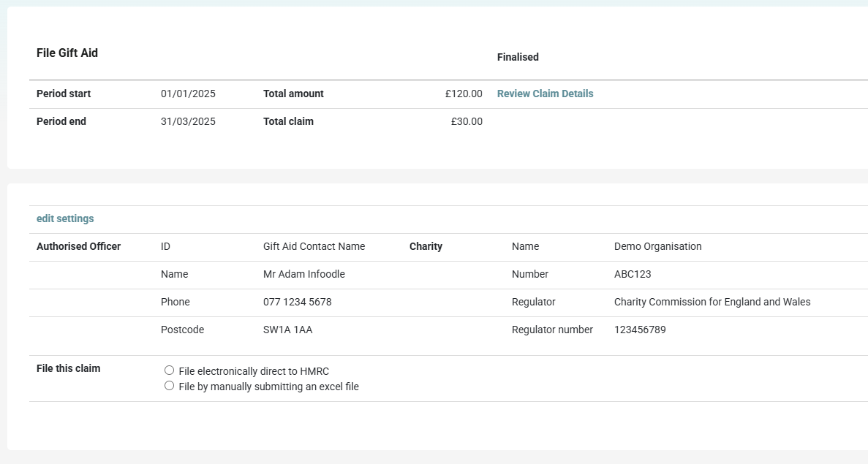This screenshot has height=464, width=868.
Task: Click phone number 077 1234 5678
Action: (x=298, y=302)
